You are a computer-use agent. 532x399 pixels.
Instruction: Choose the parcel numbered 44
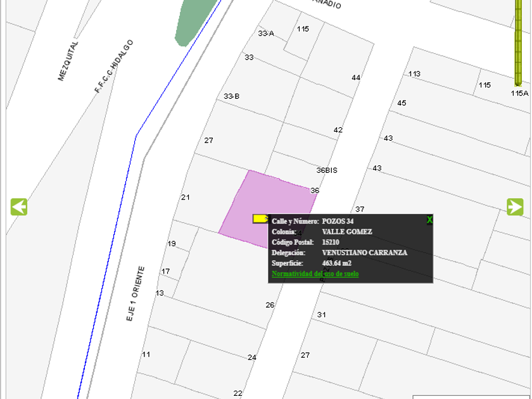(x=356, y=78)
